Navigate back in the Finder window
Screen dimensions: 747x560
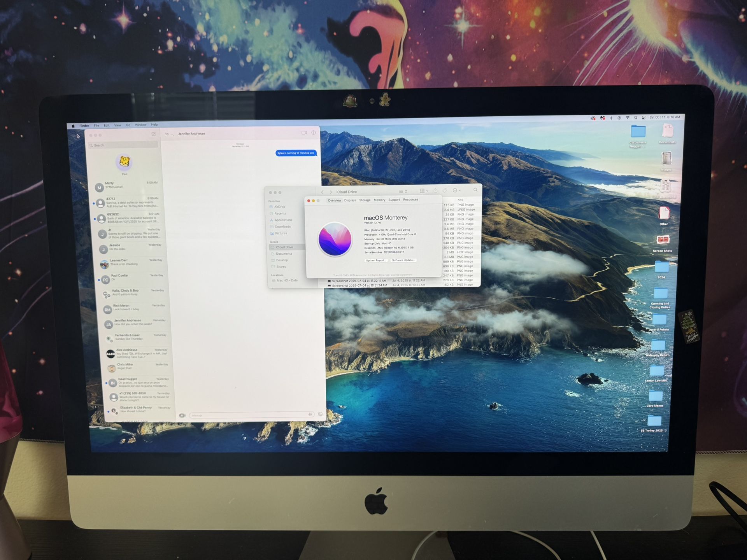coord(323,192)
